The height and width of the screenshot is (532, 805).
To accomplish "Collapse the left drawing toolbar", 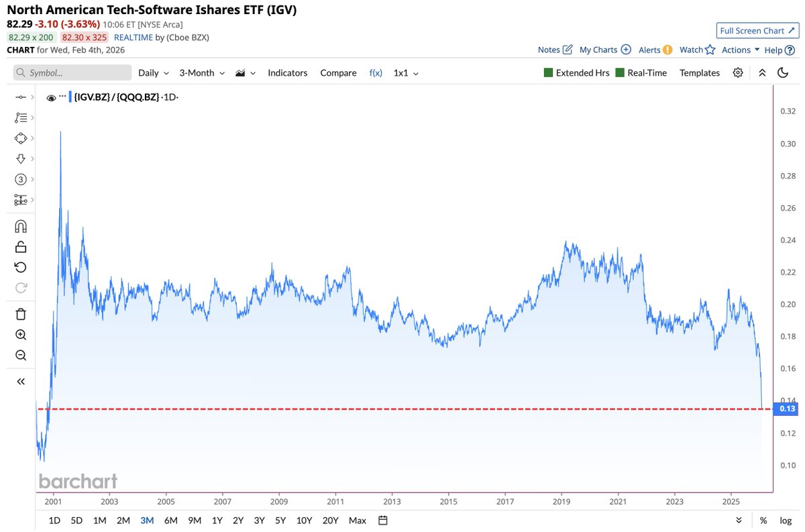I will pos(20,381).
